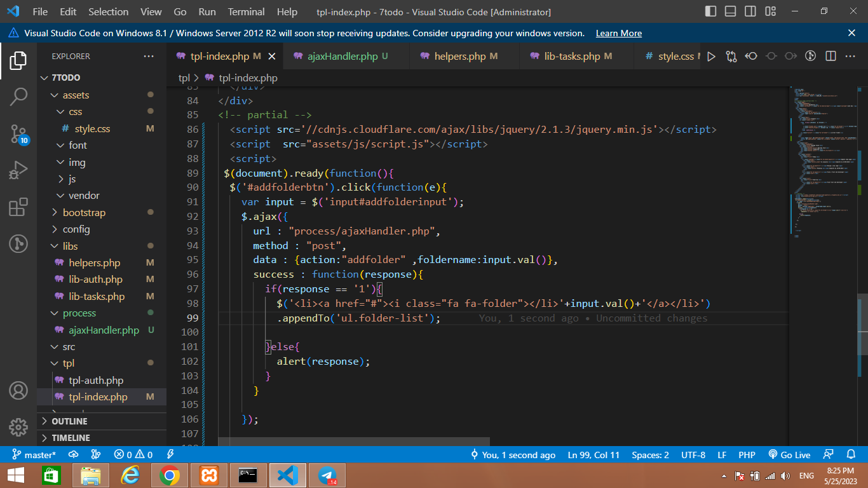Viewport: 868px width, 488px height.
Task: Open the Terminal menu
Action: tap(247, 11)
